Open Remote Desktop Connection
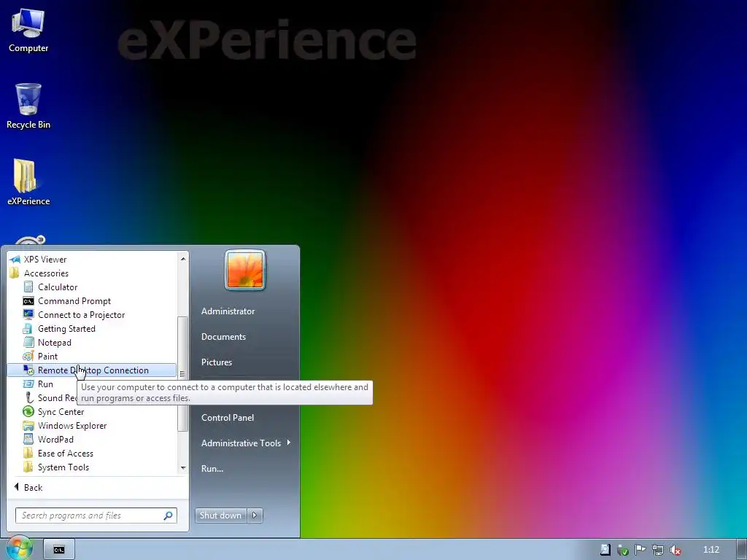747x560 pixels. coord(91,370)
